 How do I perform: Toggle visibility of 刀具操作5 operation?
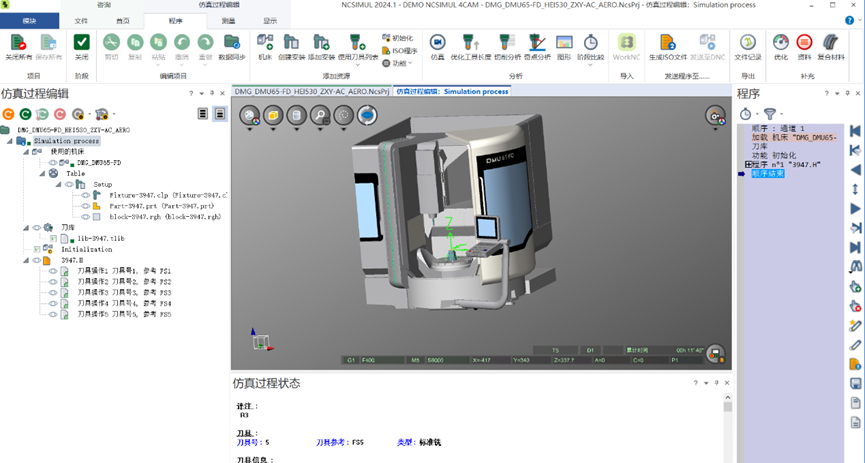click(53, 315)
